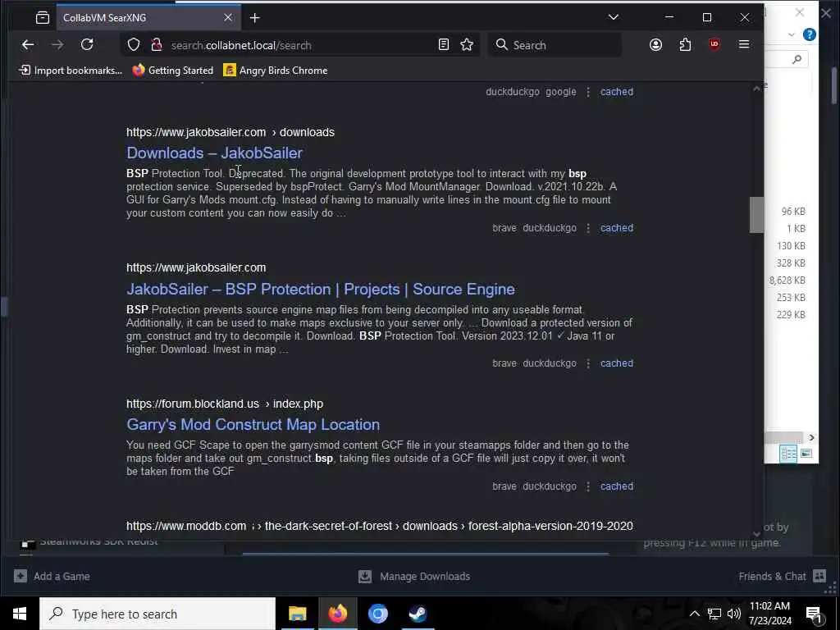Open cached link for Downloads – JakobSailer result

[x=617, y=228]
